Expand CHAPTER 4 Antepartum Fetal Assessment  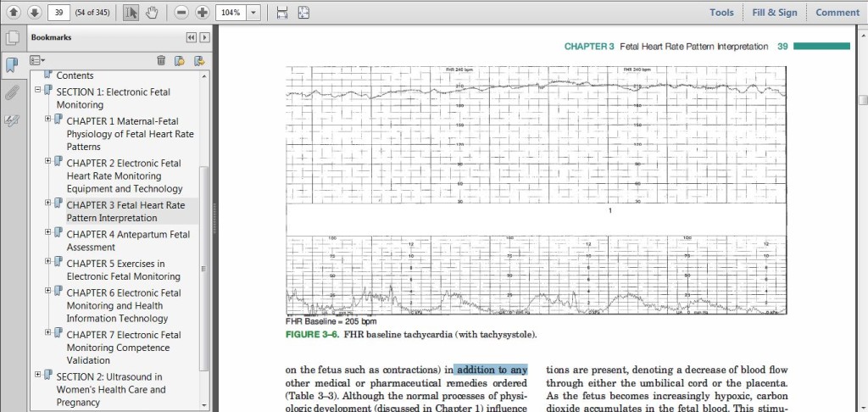pos(48,231)
